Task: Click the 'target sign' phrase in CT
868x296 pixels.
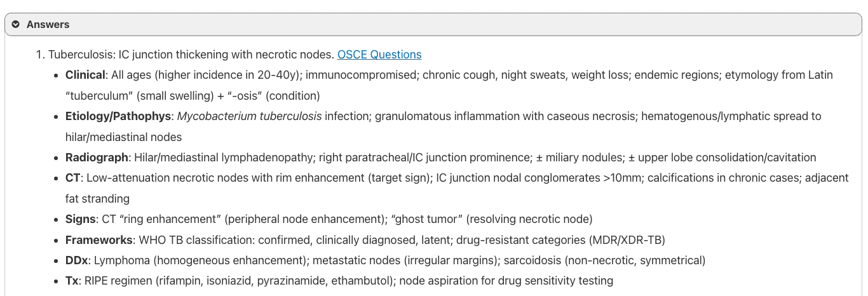Action: pyautogui.click(x=398, y=178)
